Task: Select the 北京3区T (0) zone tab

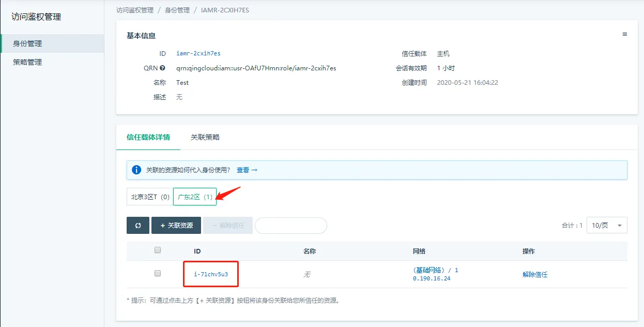Action: tap(150, 197)
